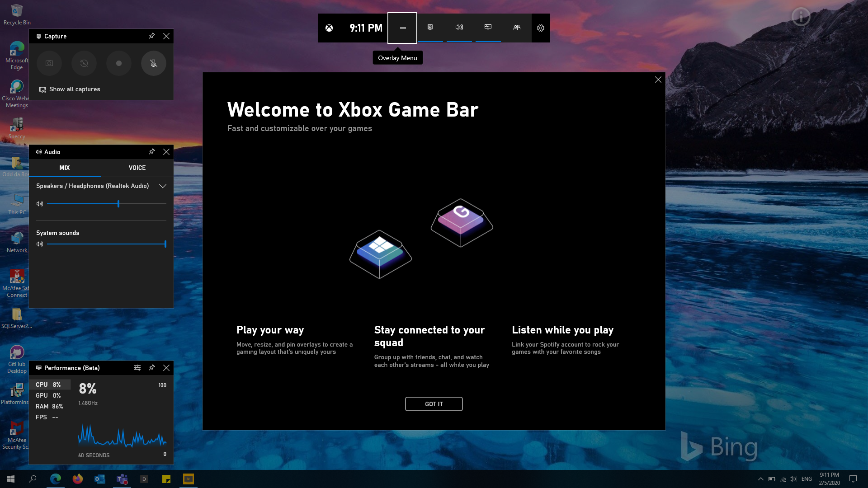
Task: Open Network desktop icon
Action: (x=17, y=242)
